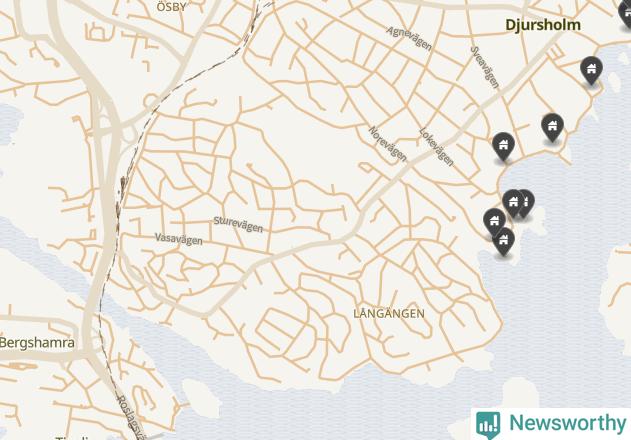The width and height of the screenshot is (631, 440).
Task: Select the house marker partly cut off at the map's top-right edge
Action: [625, 14]
